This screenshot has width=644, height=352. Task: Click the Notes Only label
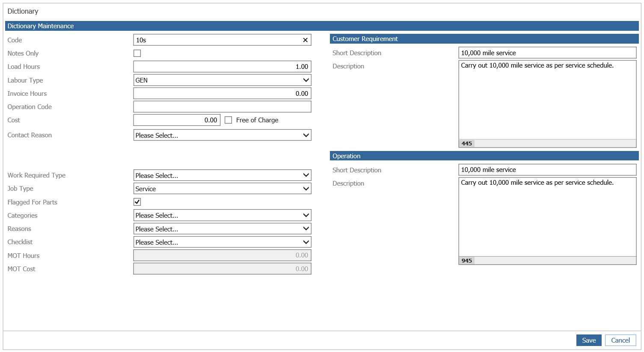click(23, 53)
